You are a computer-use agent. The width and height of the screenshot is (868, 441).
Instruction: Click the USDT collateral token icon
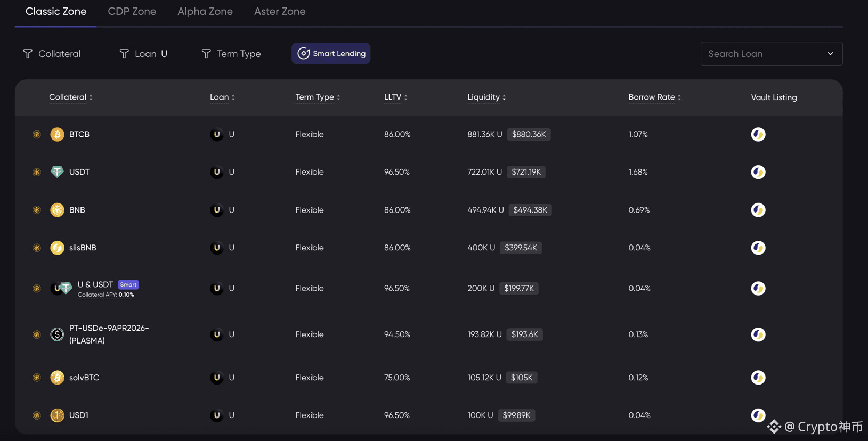coord(57,172)
